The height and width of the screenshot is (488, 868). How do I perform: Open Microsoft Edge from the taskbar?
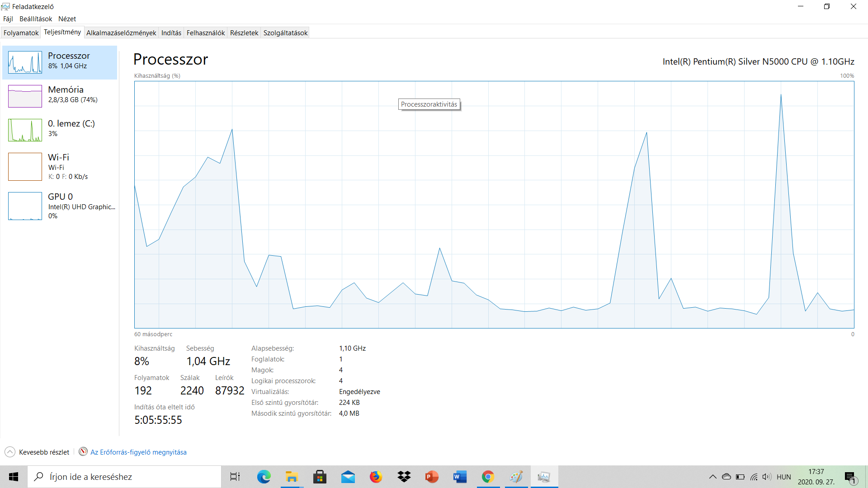click(x=264, y=477)
